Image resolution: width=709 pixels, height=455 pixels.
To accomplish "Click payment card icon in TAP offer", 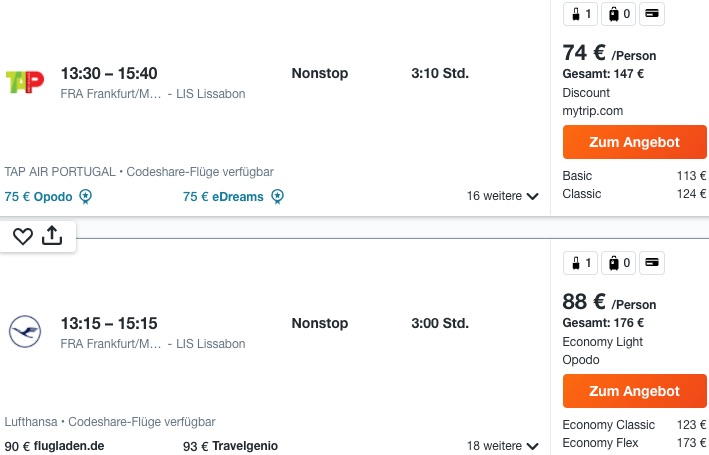I will click(x=650, y=14).
